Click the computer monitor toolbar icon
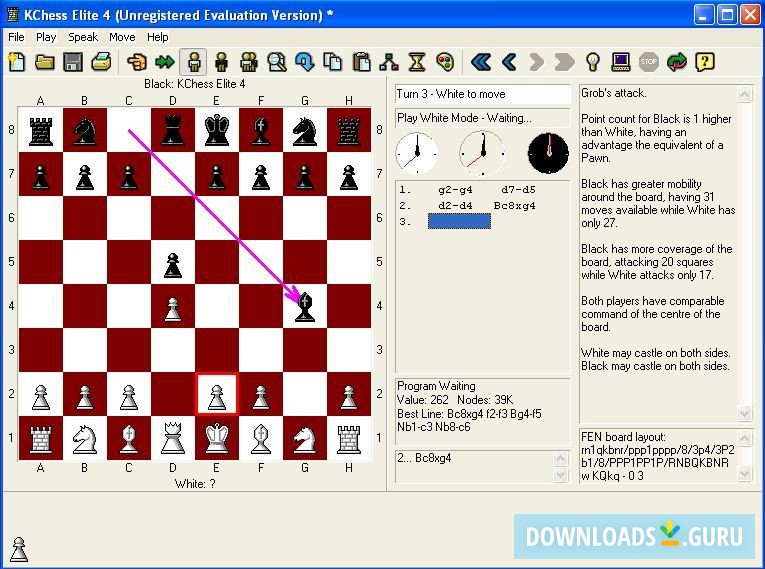 click(621, 62)
